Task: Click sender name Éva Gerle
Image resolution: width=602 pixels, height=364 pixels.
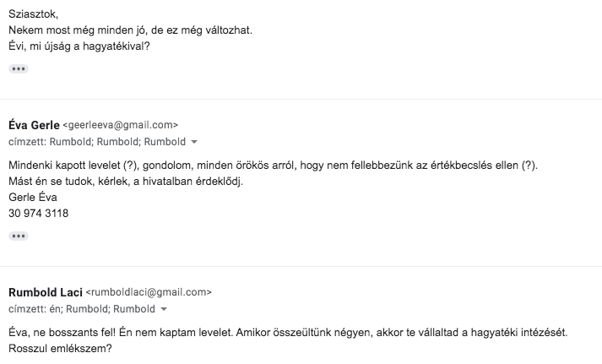Action: 34,125
